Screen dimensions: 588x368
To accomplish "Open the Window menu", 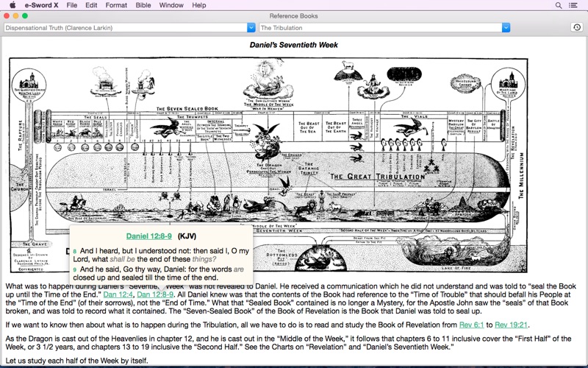I will (x=171, y=5).
